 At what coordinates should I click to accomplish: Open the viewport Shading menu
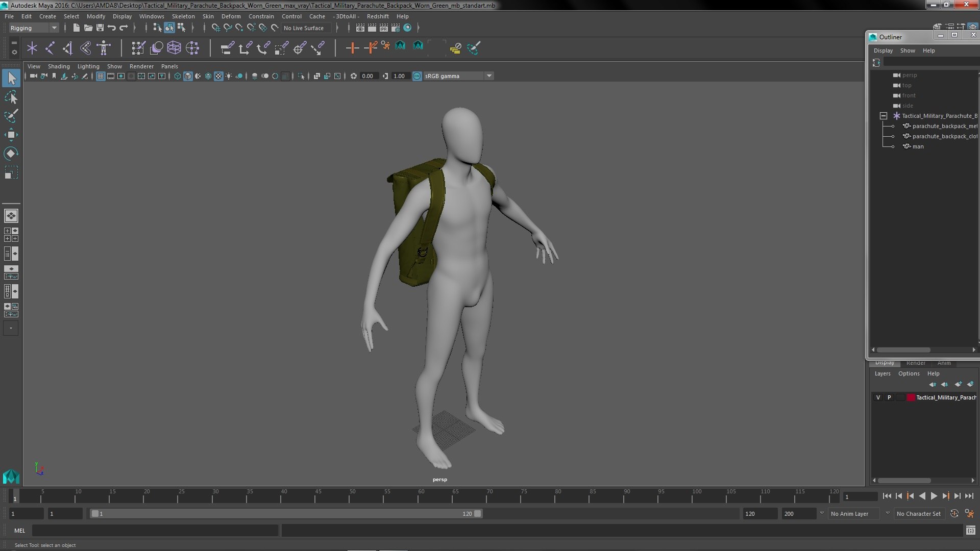pyautogui.click(x=59, y=66)
